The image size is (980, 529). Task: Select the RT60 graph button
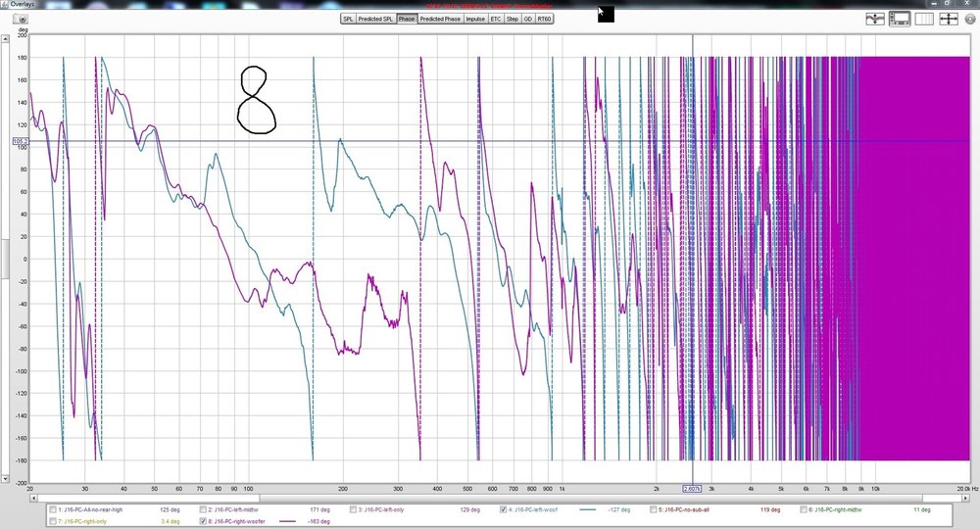544,19
